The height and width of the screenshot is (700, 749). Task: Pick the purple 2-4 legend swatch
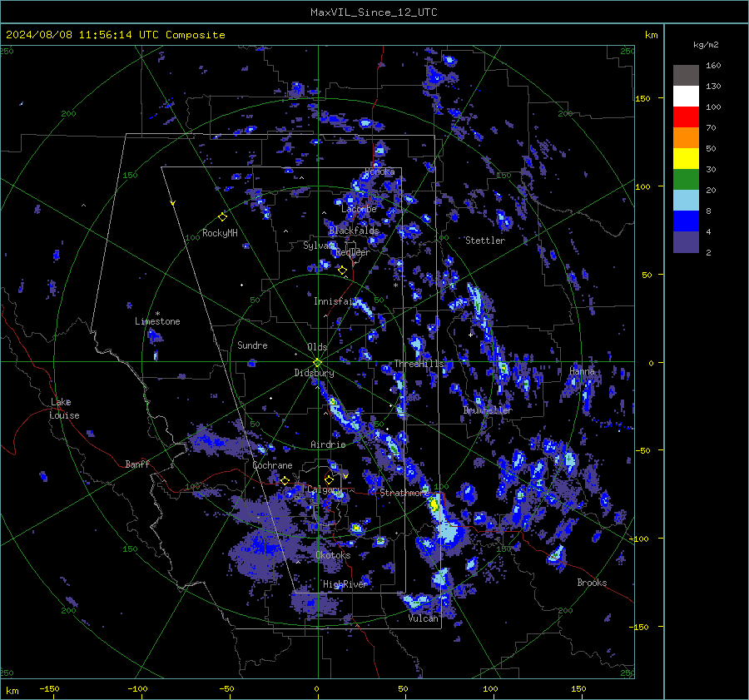click(686, 241)
